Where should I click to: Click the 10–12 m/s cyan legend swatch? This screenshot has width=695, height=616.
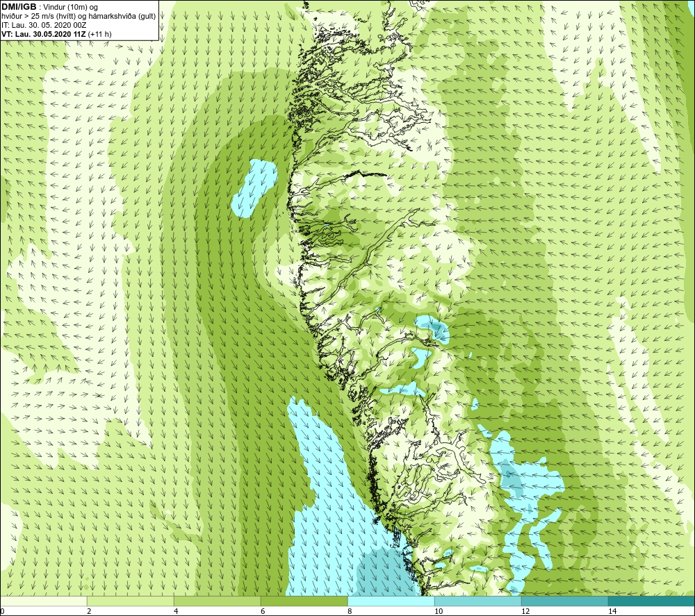point(478,601)
